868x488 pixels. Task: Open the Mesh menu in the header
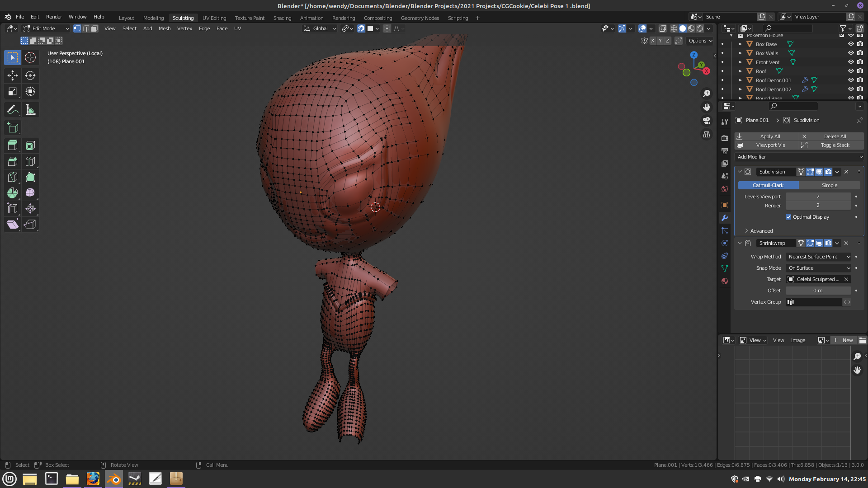click(165, 28)
